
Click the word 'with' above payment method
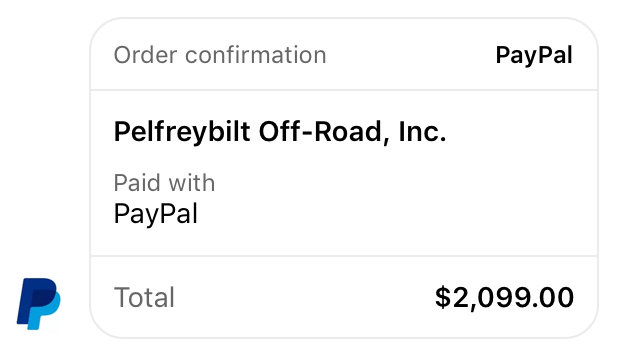coord(192,183)
